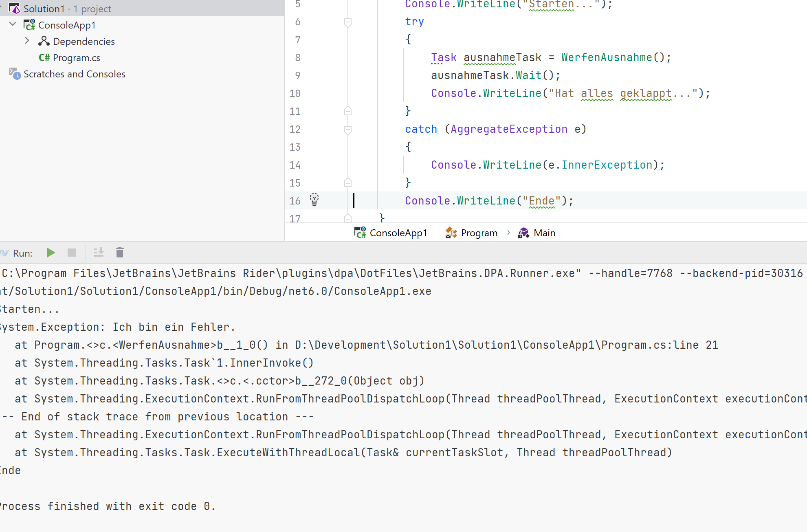Toggle fold marker at line 15
This screenshot has width=807, height=532.
coord(347,182)
